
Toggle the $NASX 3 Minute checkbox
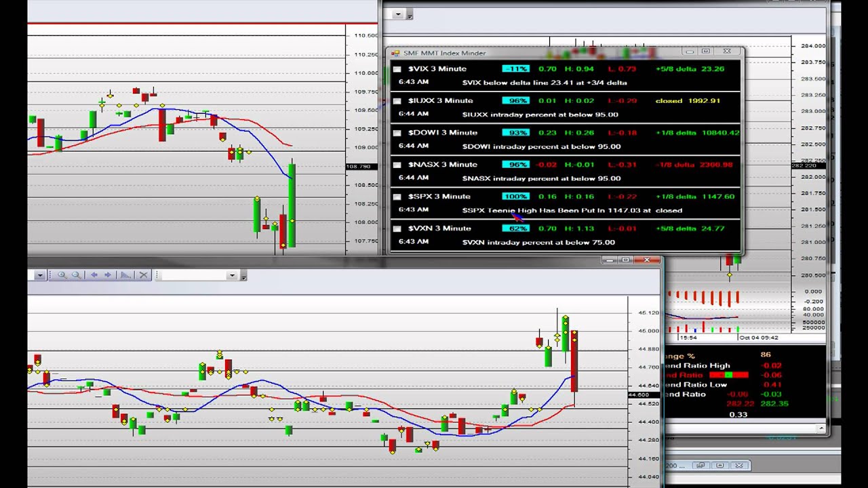tap(397, 165)
